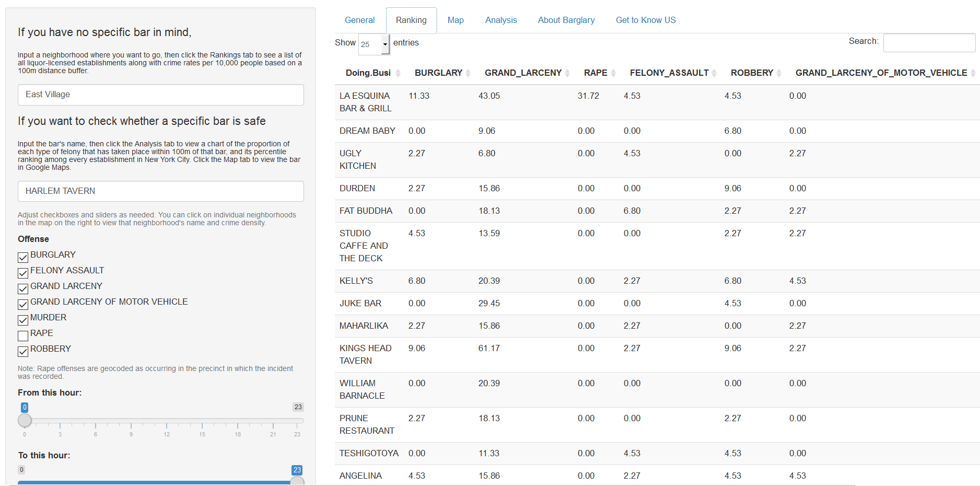Image resolution: width=980 pixels, height=486 pixels.
Task: Sort by GRAND_LARCENY_OF_MOTOR_VEHICLE column arrows
Action: click(x=973, y=73)
